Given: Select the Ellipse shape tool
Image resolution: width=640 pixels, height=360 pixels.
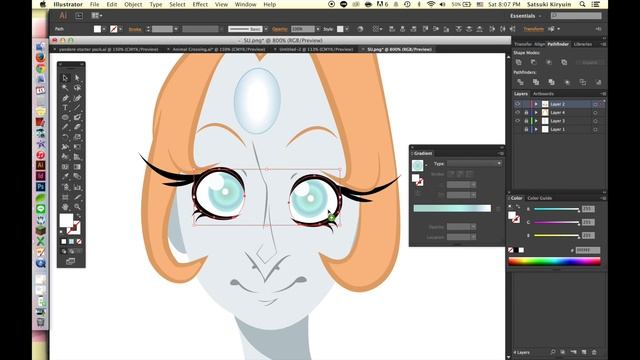Looking at the screenshot, I should click(x=65, y=118).
